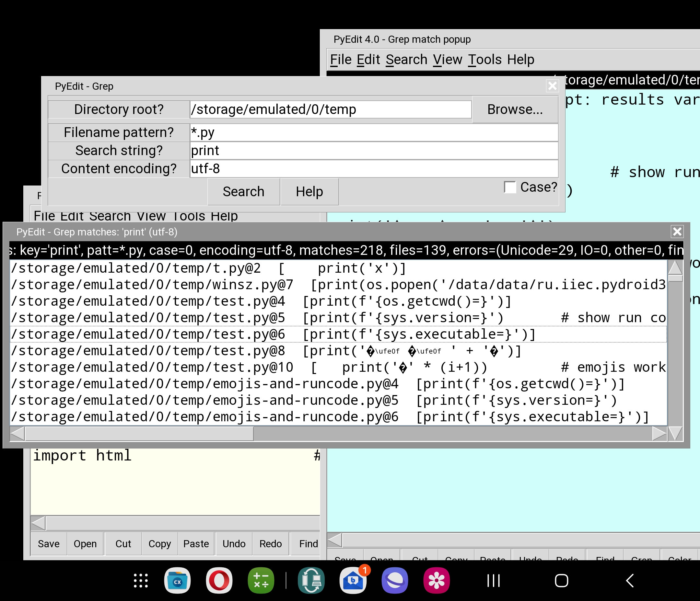The image size is (700, 601).
Task: Click the Content encoding field
Action: tap(374, 168)
